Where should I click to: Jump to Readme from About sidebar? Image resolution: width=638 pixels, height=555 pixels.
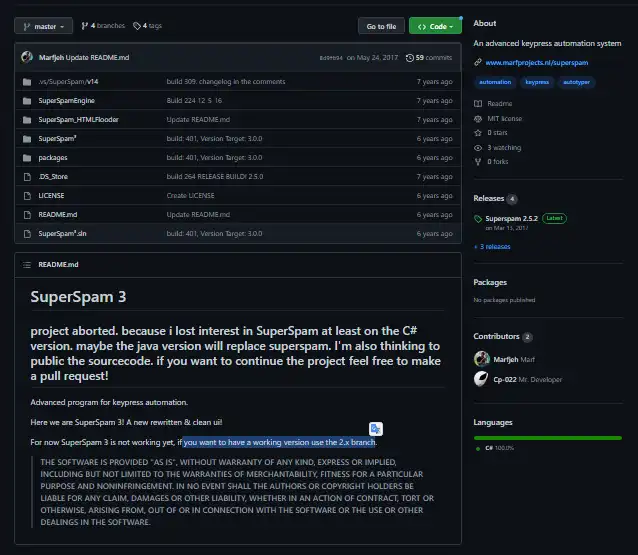(x=500, y=104)
